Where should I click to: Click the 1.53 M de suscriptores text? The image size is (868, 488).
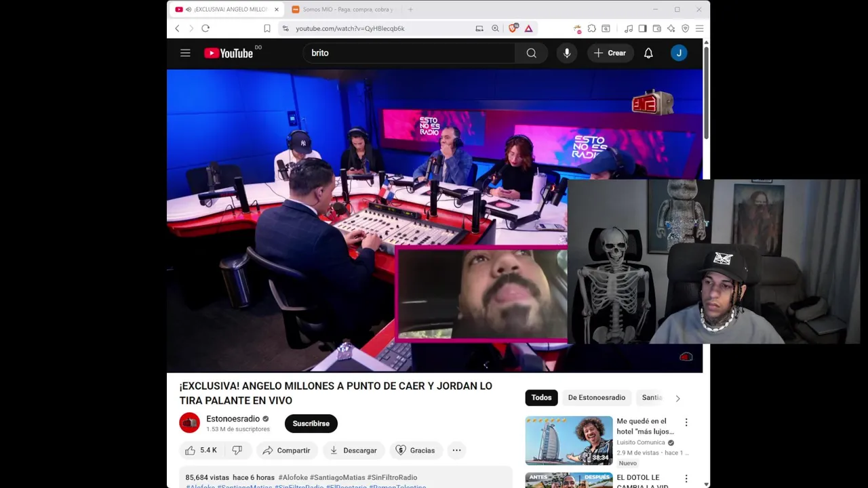pos(238,429)
